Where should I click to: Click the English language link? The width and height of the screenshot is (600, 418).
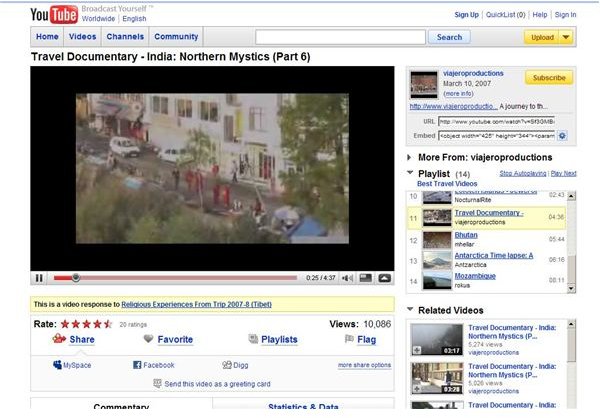134,19
